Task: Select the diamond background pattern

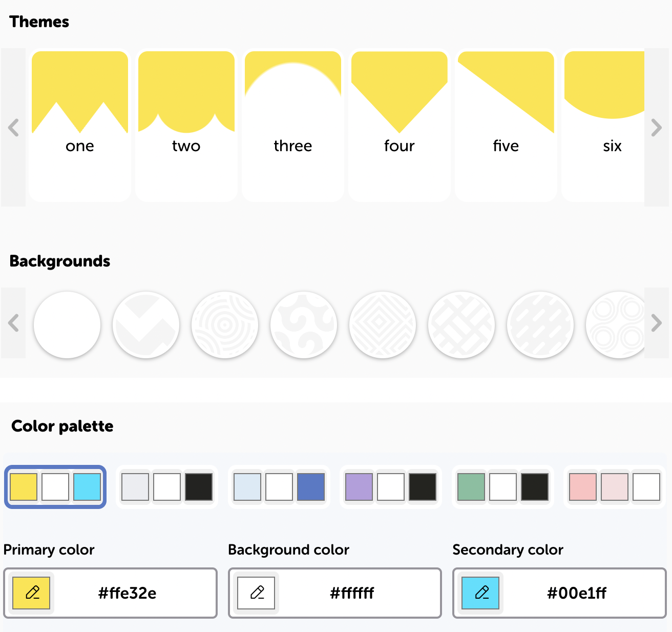Action: click(x=383, y=324)
